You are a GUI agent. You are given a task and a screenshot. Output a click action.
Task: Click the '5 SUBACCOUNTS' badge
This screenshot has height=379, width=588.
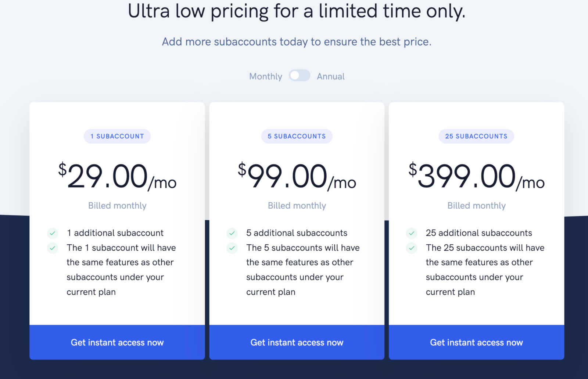pyautogui.click(x=297, y=136)
